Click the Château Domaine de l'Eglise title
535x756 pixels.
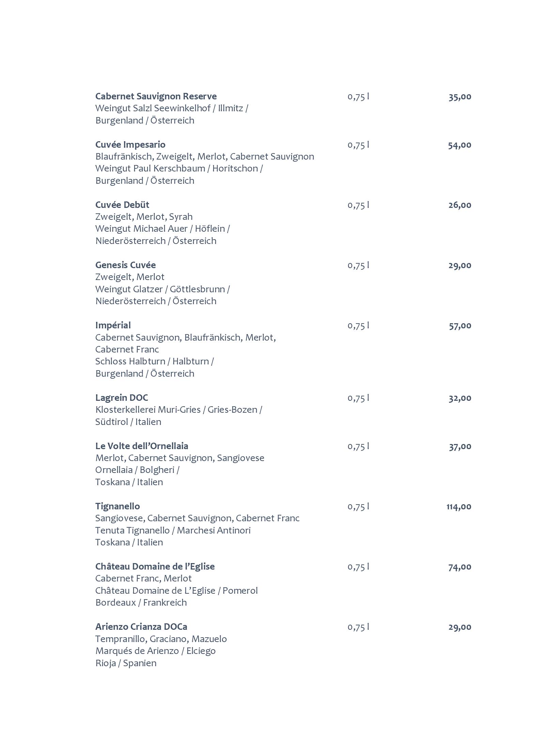[155, 566]
